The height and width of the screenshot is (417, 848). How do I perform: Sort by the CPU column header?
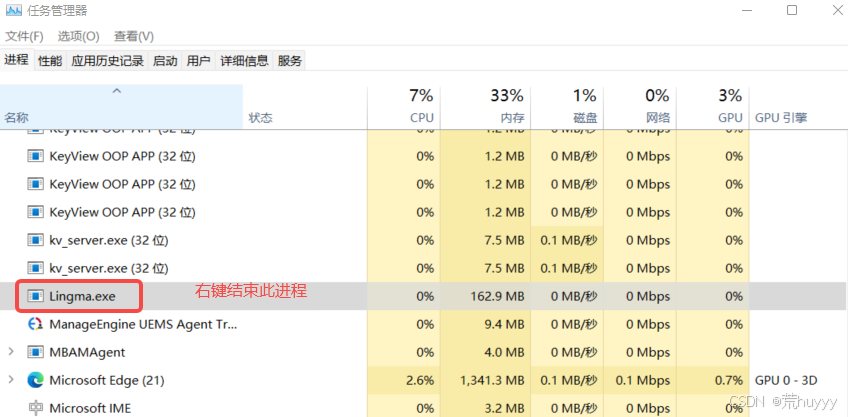pos(404,107)
